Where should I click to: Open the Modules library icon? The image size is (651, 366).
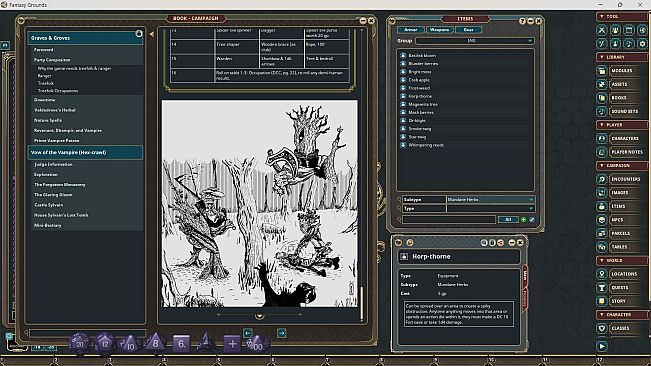[602, 71]
